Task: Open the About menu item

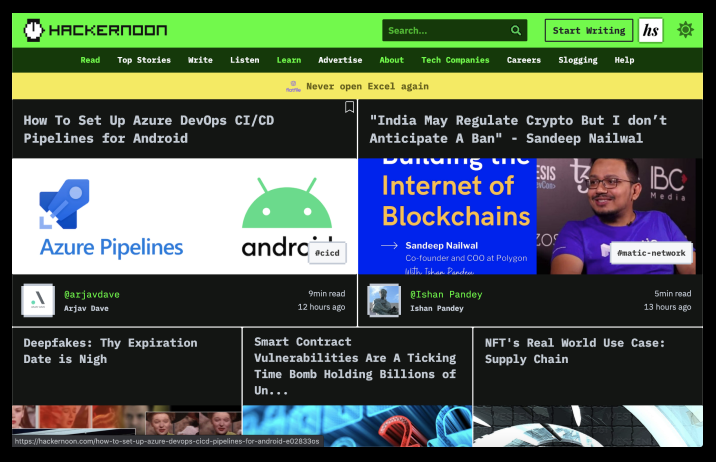Action: pos(391,60)
